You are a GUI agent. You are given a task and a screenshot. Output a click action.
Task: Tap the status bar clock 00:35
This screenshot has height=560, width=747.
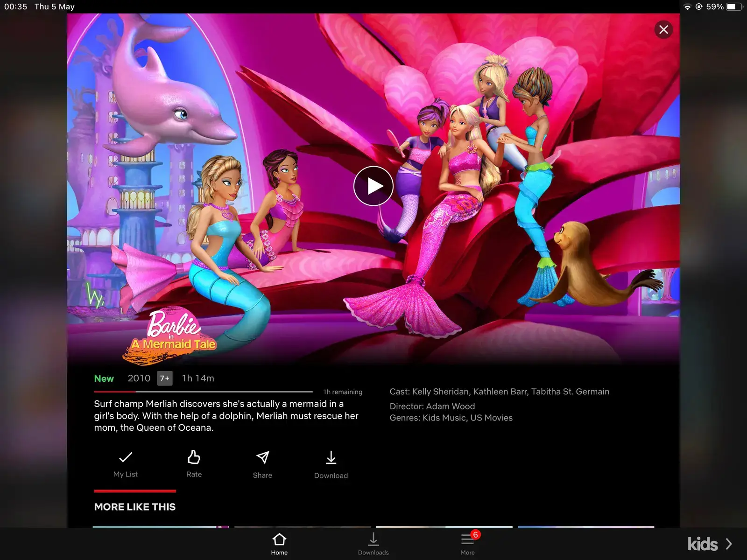pyautogui.click(x=15, y=7)
